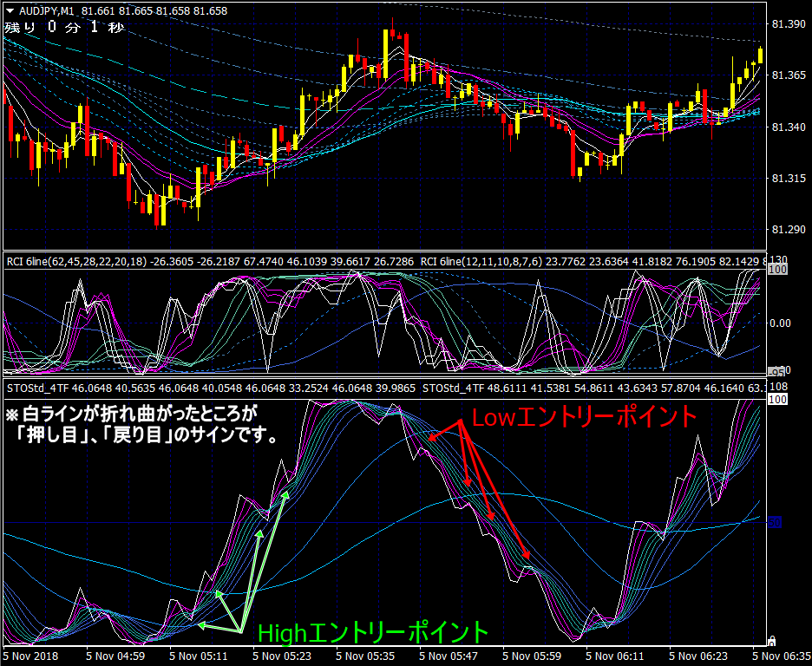Click the RCI 6line(12,11,10,8,7,6) indicator label
812x666 pixels.
(x=481, y=262)
